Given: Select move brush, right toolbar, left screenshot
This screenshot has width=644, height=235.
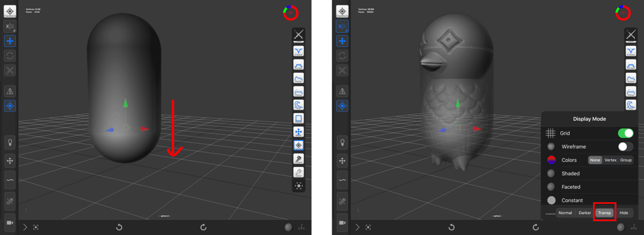Looking at the screenshot, I should click(x=299, y=132).
